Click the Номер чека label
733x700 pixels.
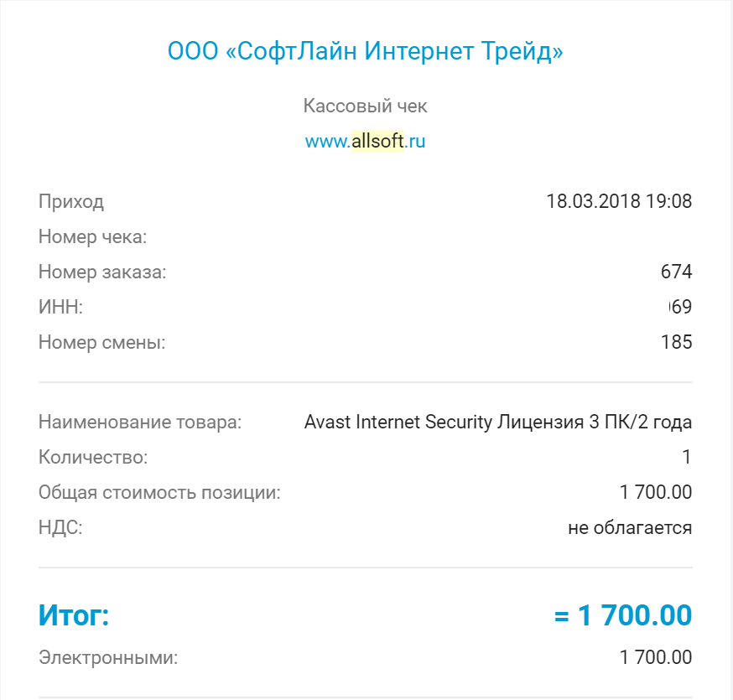click(93, 237)
